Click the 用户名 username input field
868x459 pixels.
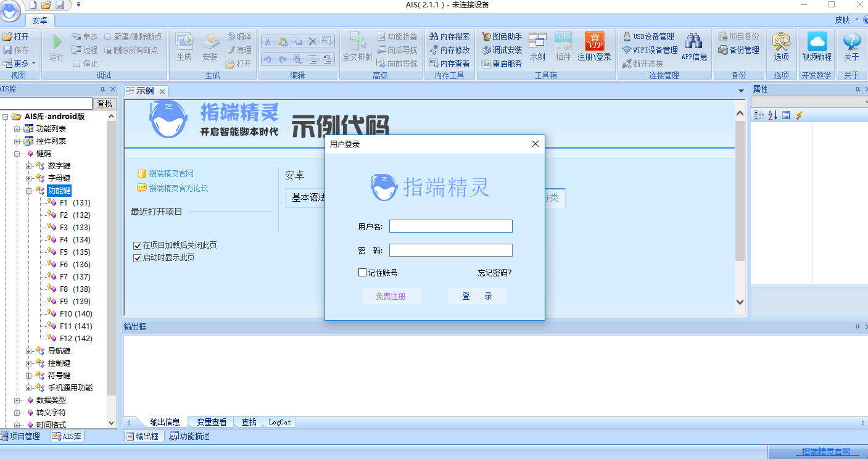451,226
